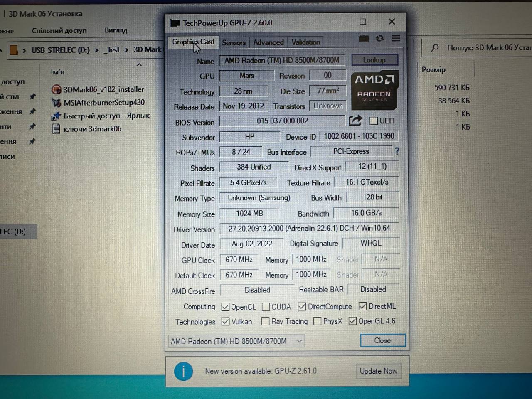Click the 590 731 КБ size entry
The height and width of the screenshot is (399, 532).
click(452, 88)
